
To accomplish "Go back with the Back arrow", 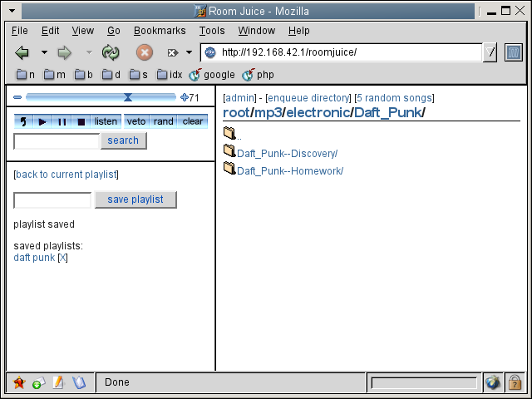I will (x=22, y=52).
